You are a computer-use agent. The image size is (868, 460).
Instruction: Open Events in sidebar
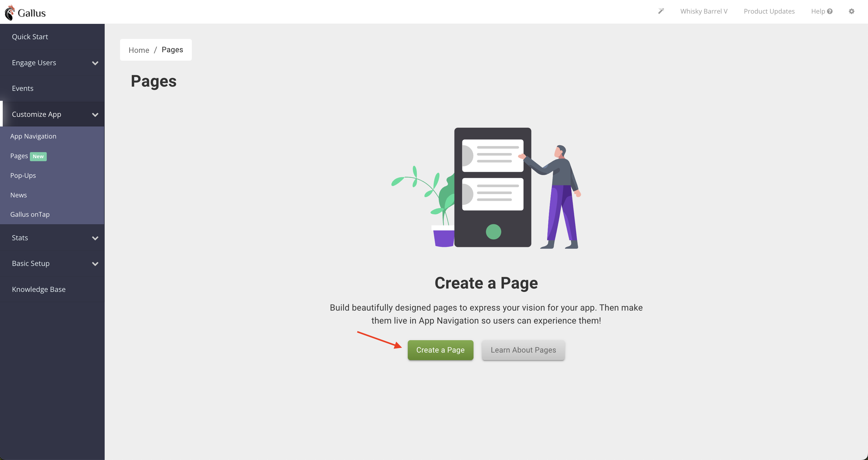click(x=52, y=88)
